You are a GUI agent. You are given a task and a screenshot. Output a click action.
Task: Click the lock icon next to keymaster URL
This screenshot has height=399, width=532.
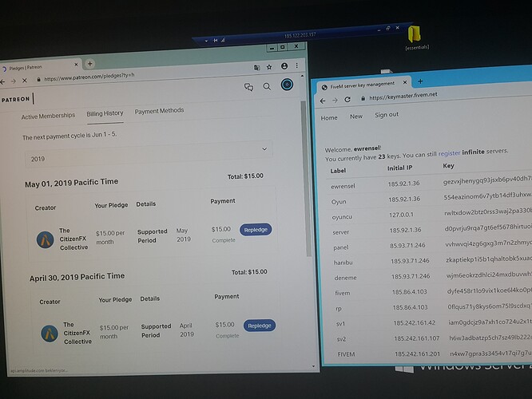[x=363, y=98]
